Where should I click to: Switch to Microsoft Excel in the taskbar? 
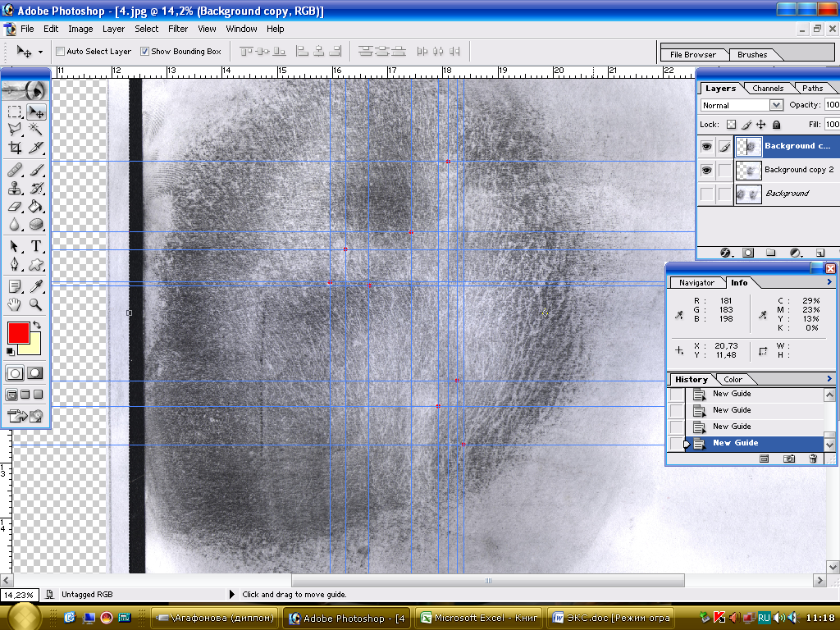point(478,619)
